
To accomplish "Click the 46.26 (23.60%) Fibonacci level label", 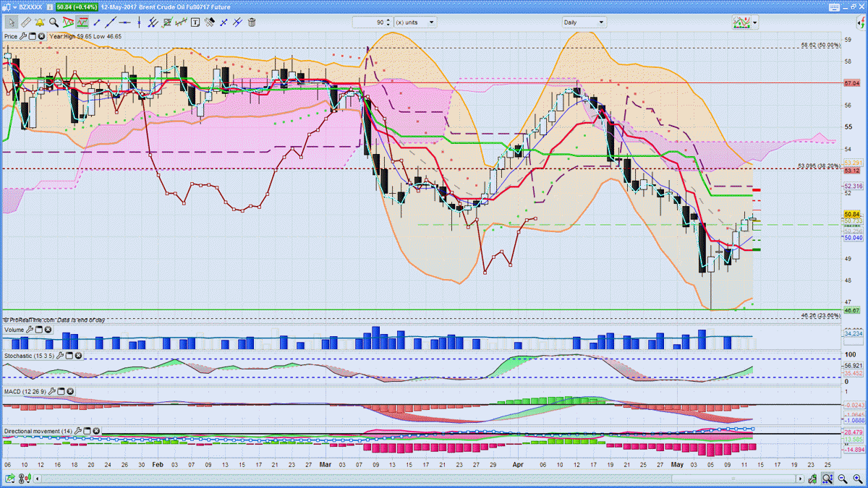I will [x=821, y=315].
